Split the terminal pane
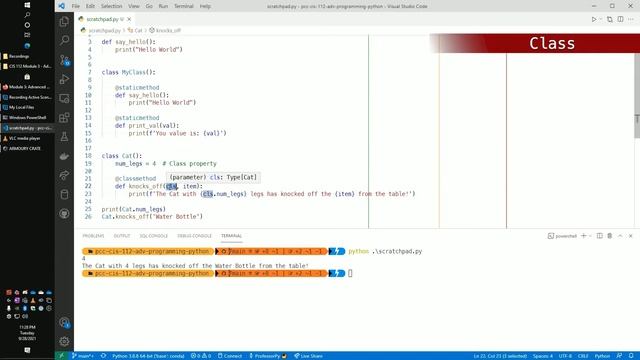The width and height of the screenshot is (640, 360). tap(600, 236)
